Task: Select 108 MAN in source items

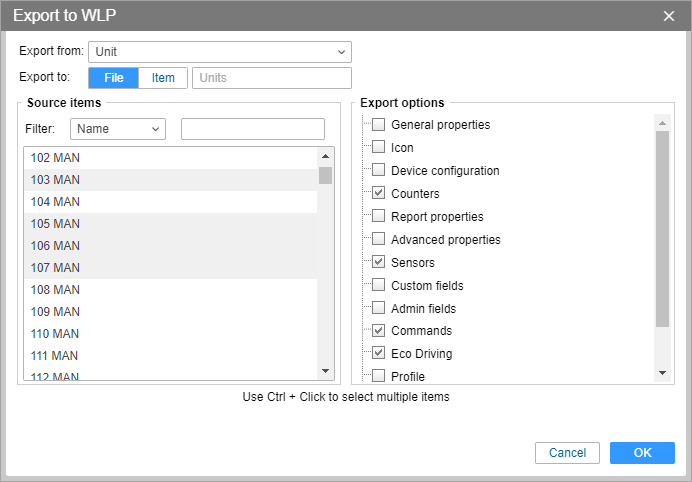Action: [x=171, y=290]
